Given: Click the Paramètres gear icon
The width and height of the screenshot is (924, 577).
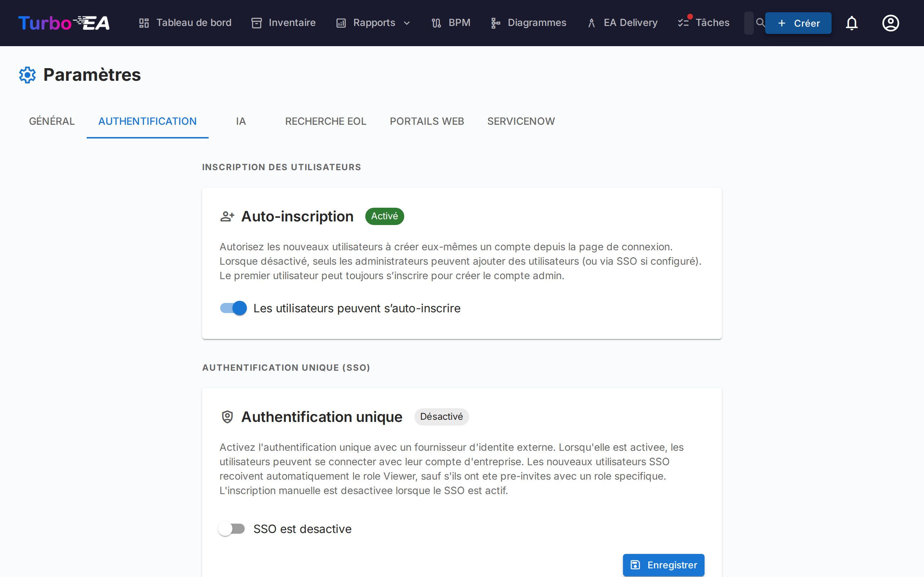Looking at the screenshot, I should [27, 74].
